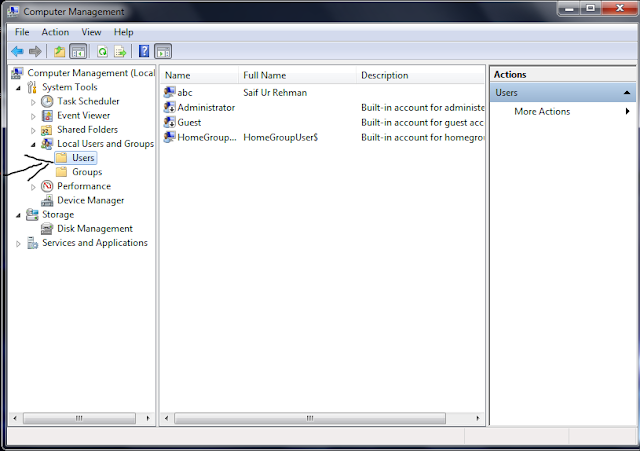Click the HomeGroup user account icon
The width and height of the screenshot is (640, 451).
(169, 137)
